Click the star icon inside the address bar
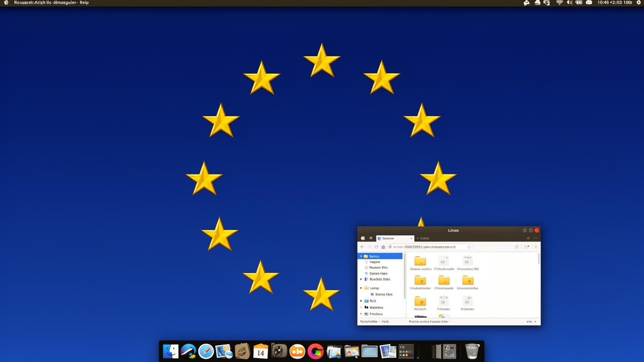644x362 pixels. [x=469, y=247]
